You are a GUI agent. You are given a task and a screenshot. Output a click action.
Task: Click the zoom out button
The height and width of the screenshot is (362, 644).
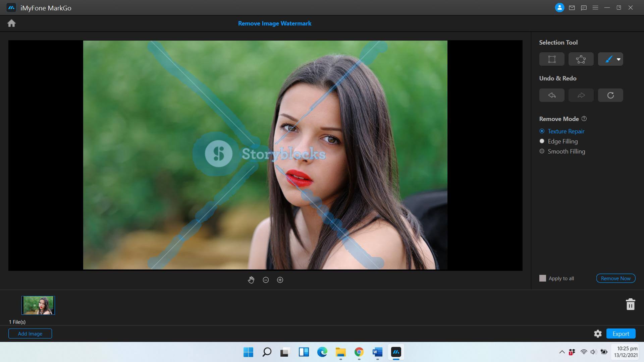point(265,279)
